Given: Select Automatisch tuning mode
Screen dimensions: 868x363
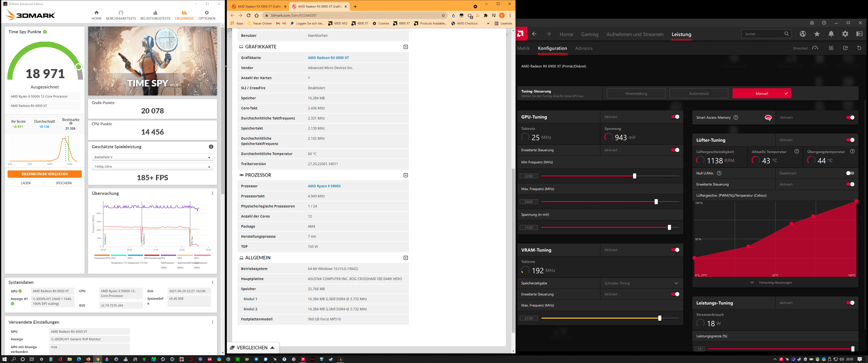Looking at the screenshot, I should coord(698,93).
